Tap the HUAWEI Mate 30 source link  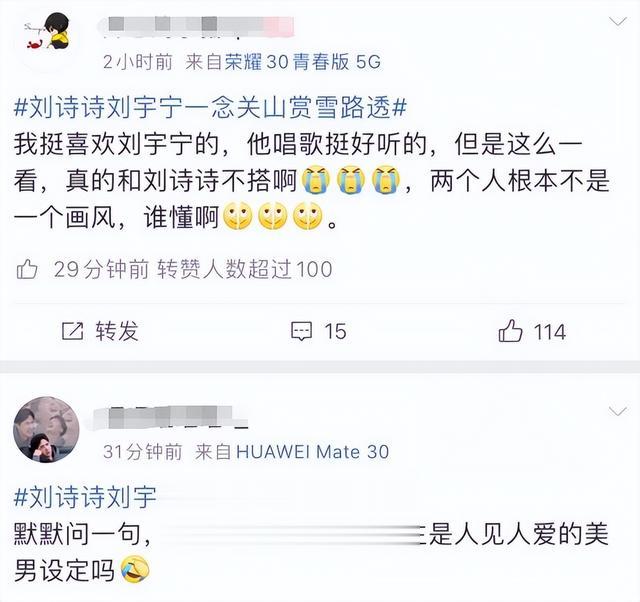pyautogui.click(x=313, y=452)
